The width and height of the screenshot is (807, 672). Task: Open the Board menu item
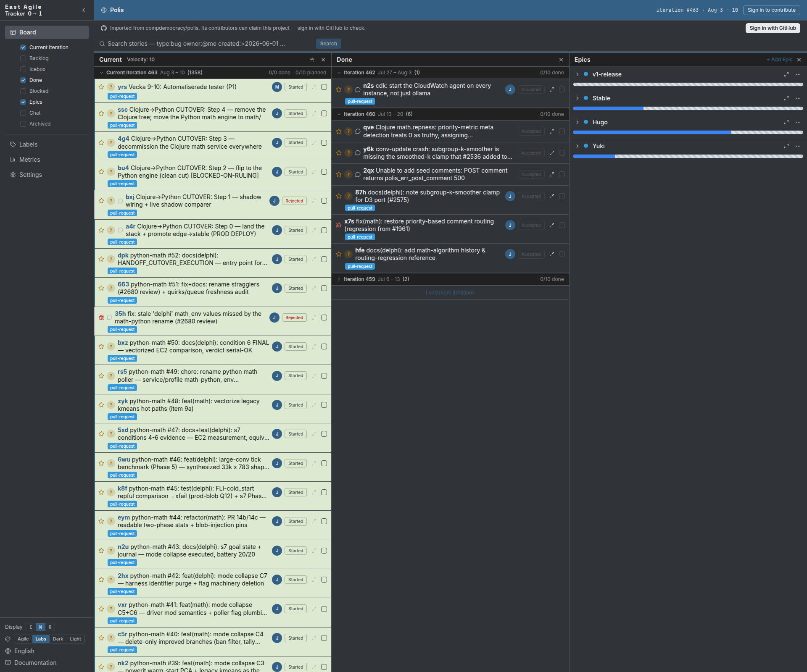[x=47, y=32]
